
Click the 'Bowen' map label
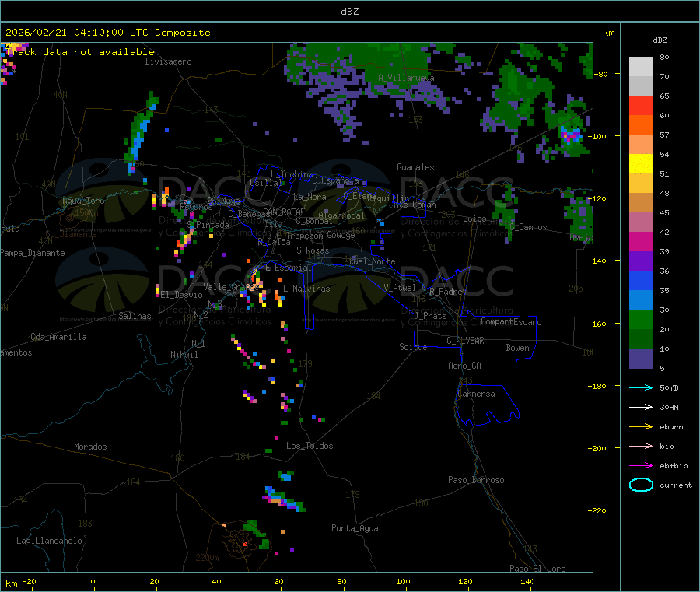tap(518, 348)
